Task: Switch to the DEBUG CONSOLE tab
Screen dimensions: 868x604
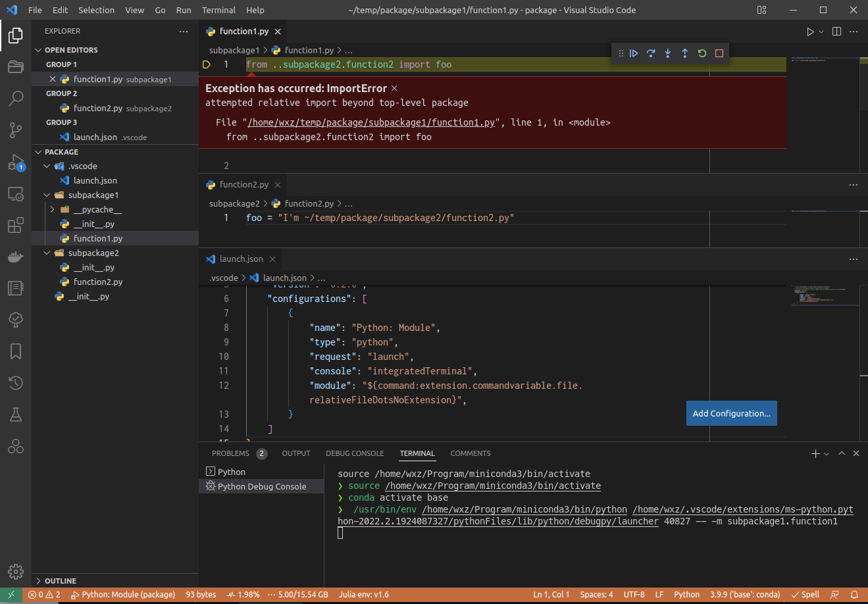Action: (x=355, y=453)
